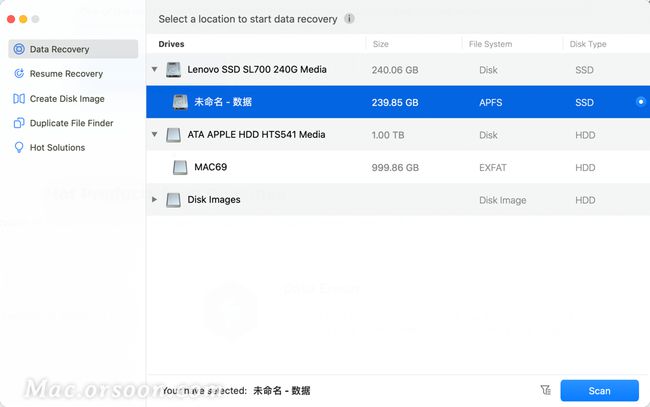Collapse the Lenovo SSD SL700 drive group
The height and width of the screenshot is (407, 650).
[155, 69]
